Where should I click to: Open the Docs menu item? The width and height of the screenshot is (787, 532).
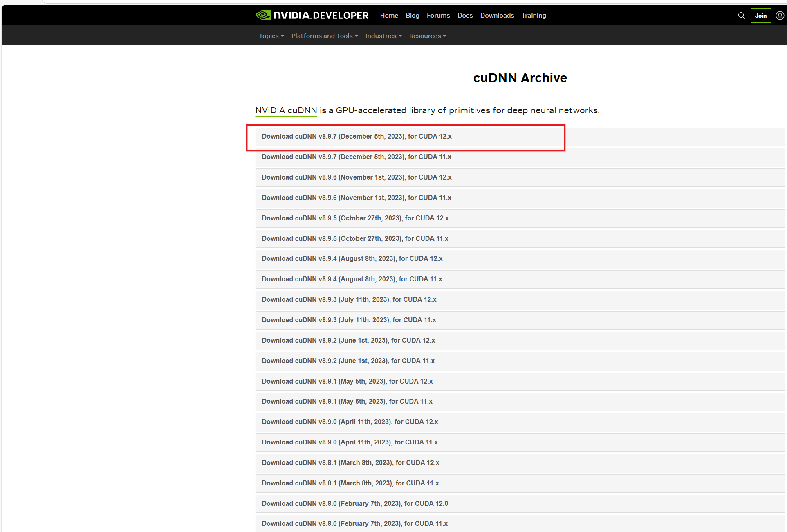(465, 16)
